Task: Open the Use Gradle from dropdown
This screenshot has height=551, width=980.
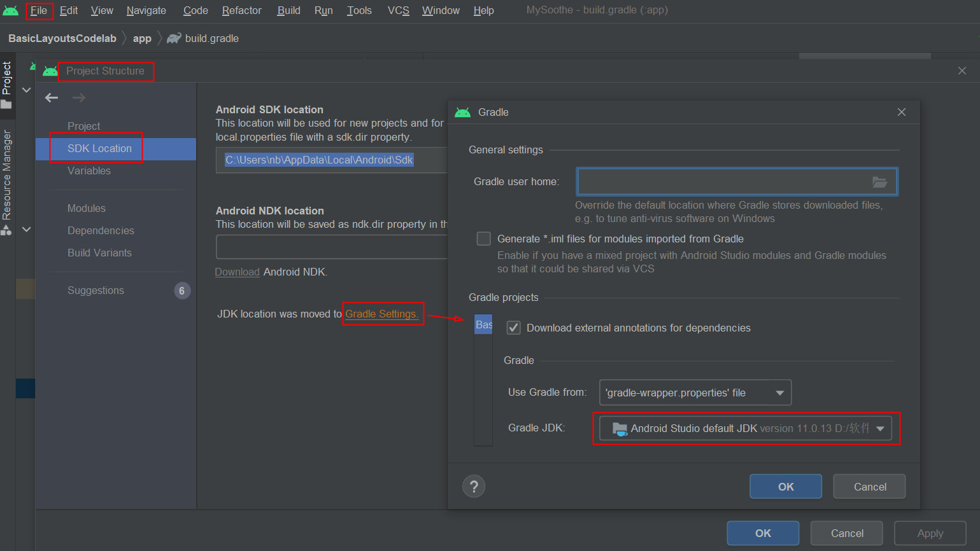Action: coord(695,393)
